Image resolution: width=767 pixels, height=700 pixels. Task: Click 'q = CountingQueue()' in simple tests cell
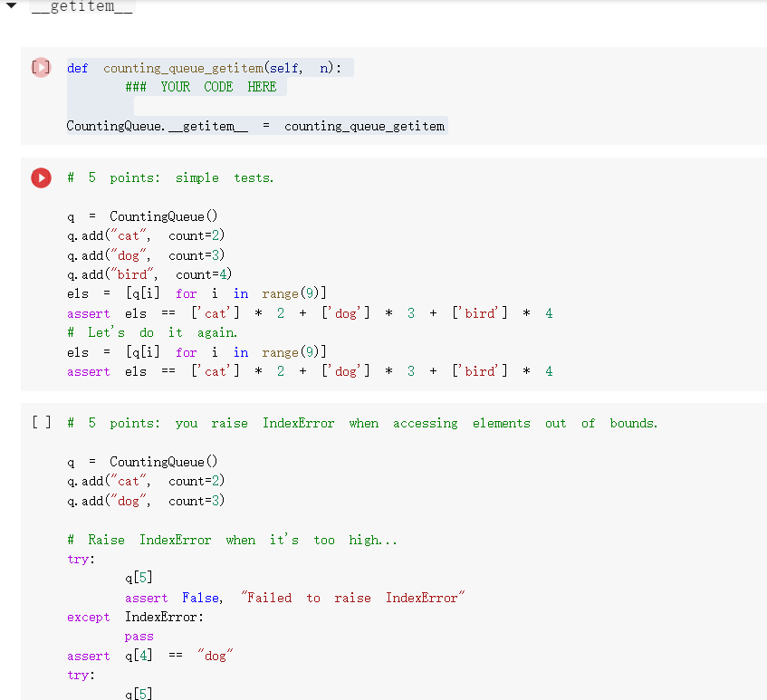pos(142,216)
